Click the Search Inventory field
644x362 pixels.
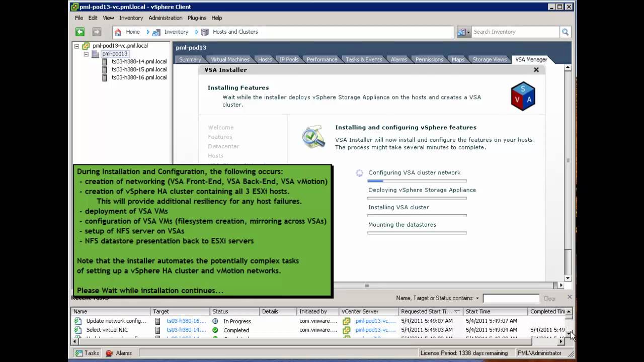pyautogui.click(x=515, y=32)
